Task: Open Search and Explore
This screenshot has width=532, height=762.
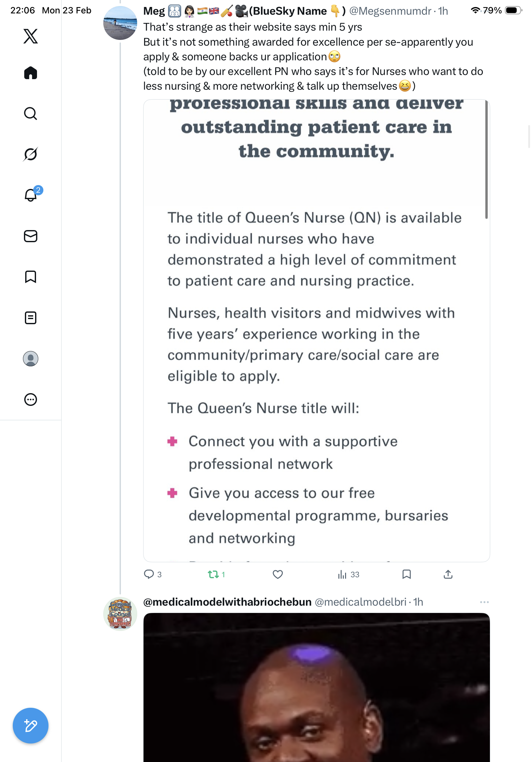Action: click(31, 114)
